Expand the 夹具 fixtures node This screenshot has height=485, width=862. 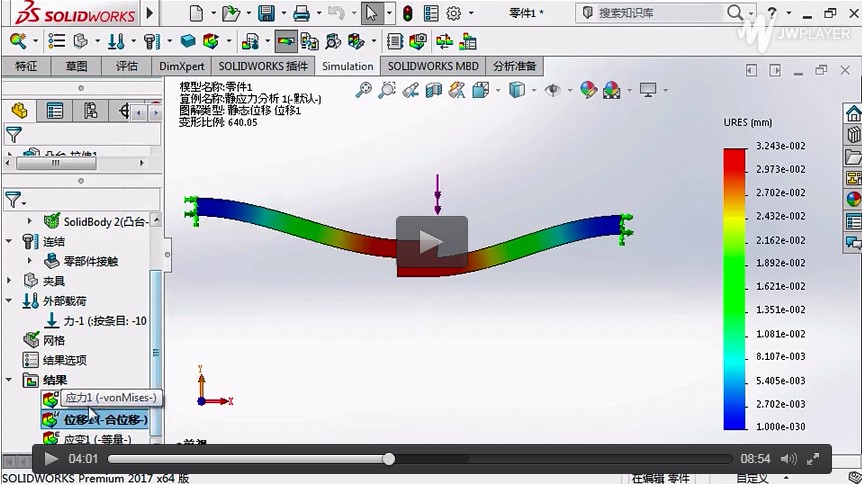[x=10, y=281]
